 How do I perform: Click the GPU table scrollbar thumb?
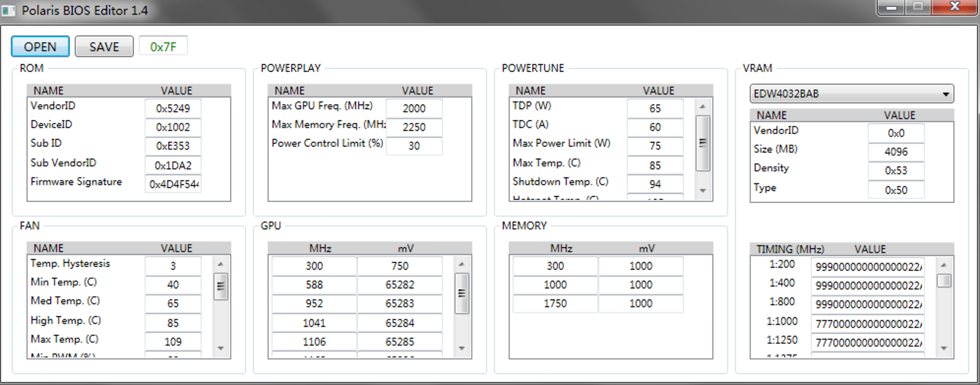(461, 293)
